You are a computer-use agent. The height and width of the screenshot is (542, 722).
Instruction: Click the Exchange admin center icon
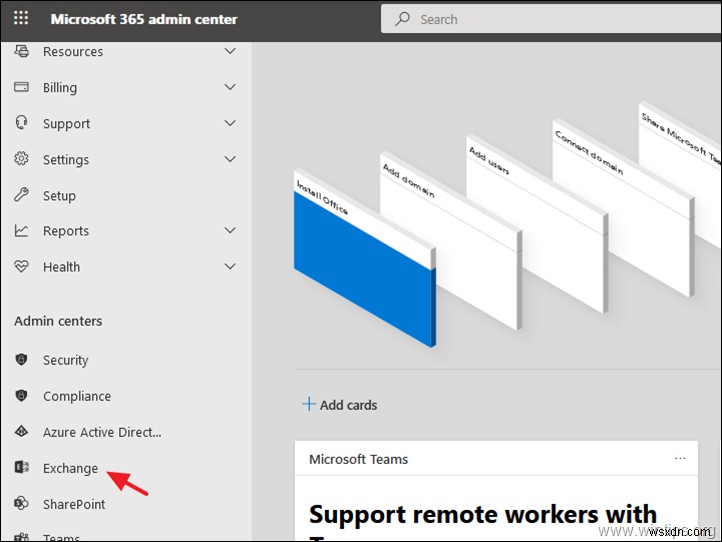(x=22, y=468)
